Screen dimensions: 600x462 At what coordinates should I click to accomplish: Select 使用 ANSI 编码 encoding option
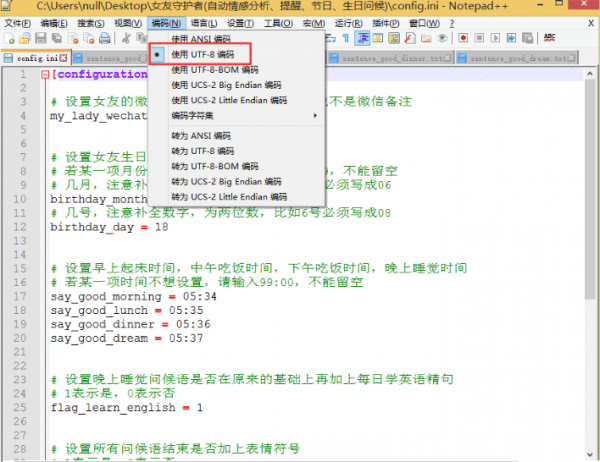209,37
